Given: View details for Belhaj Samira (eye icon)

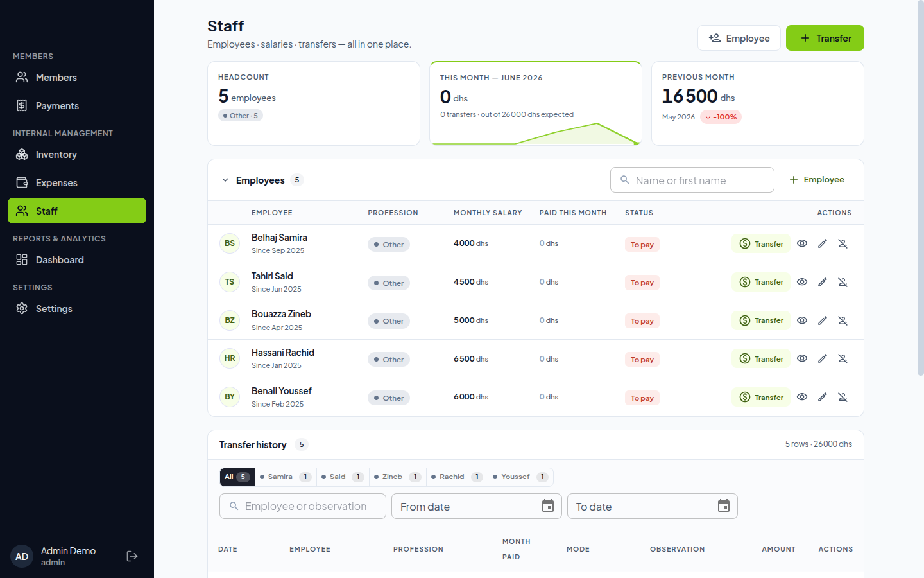Looking at the screenshot, I should [802, 243].
